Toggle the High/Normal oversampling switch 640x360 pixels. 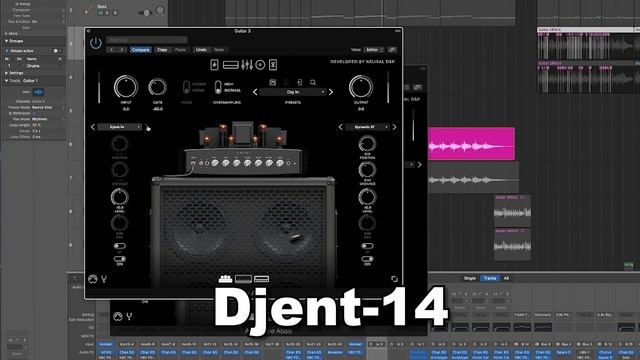click(218, 87)
